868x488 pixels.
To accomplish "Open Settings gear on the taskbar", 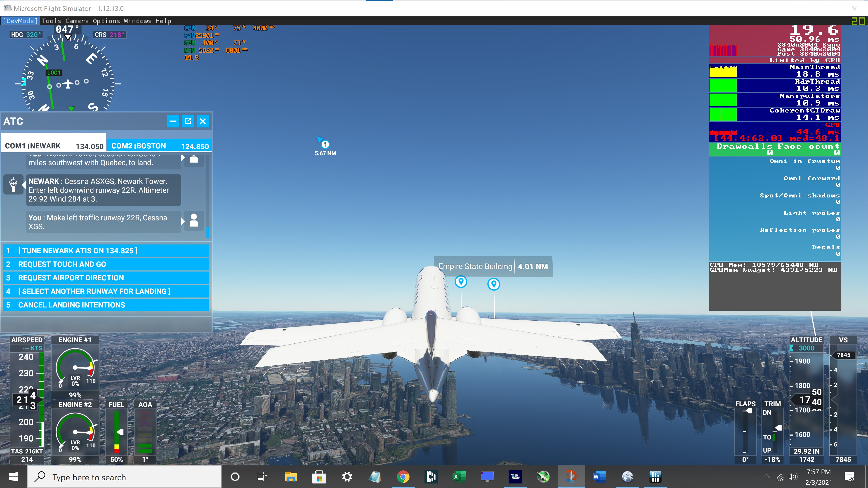I will point(347,477).
